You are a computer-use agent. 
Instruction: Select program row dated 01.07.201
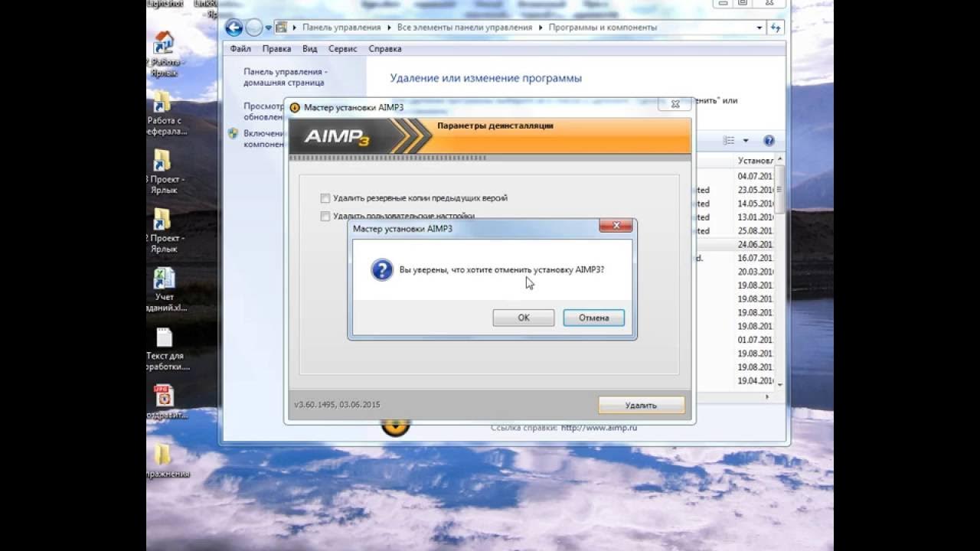(x=733, y=340)
